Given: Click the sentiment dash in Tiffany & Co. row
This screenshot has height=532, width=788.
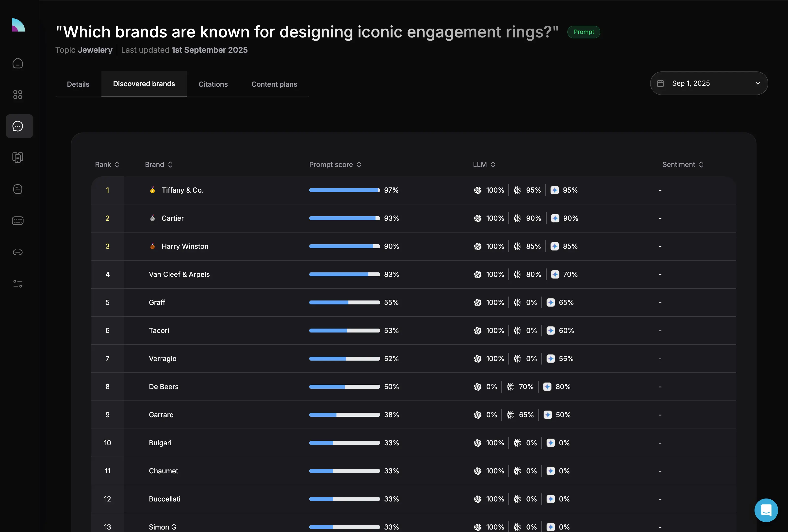Looking at the screenshot, I should pos(660,190).
